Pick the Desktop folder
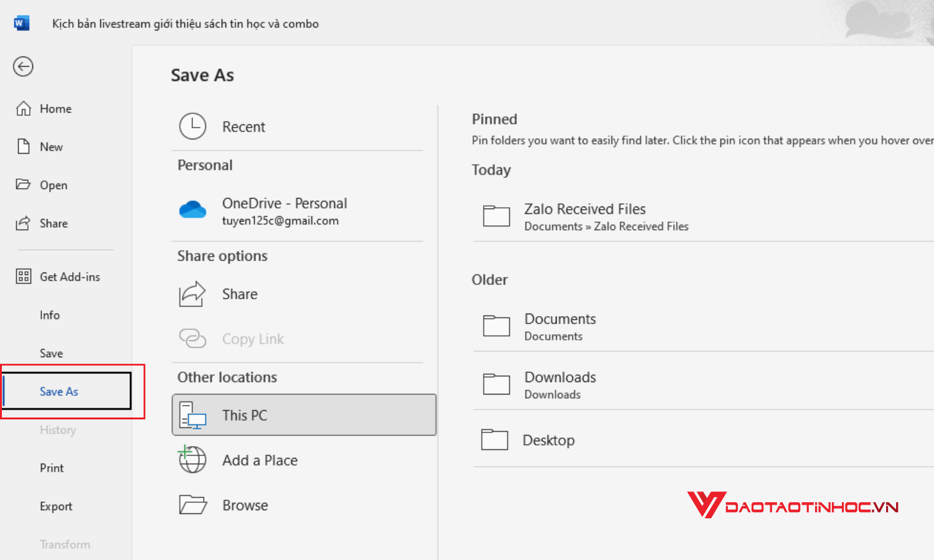Viewport: 934px width, 560px height. pyautogui.click(x=548, y=441)
